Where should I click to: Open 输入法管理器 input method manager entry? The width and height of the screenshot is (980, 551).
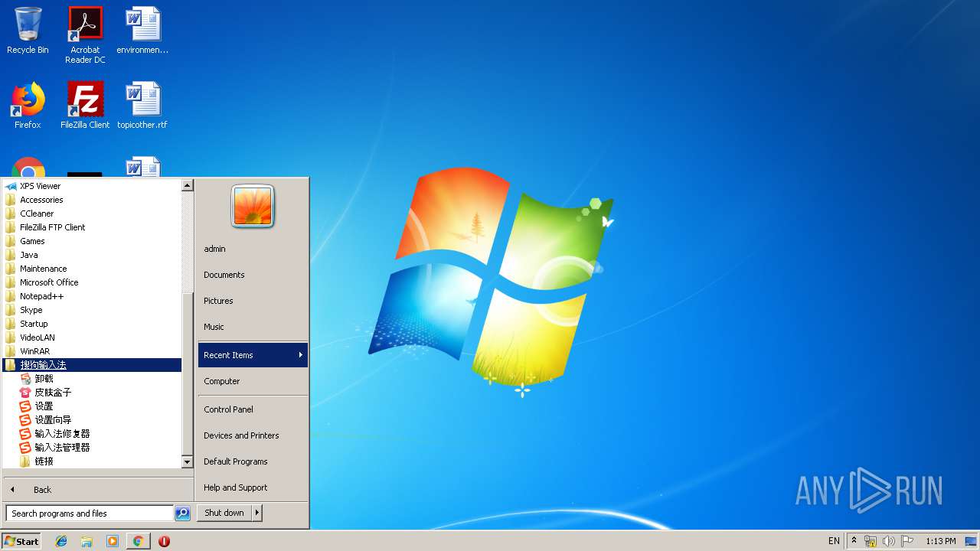[92, 448]
